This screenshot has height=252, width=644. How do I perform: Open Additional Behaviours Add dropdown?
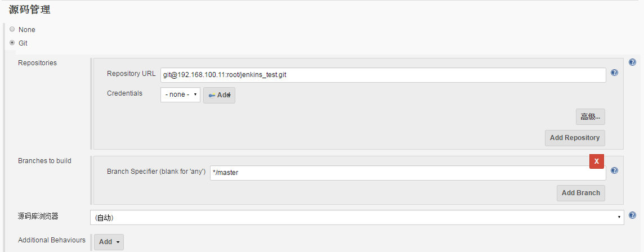[109, 242]
